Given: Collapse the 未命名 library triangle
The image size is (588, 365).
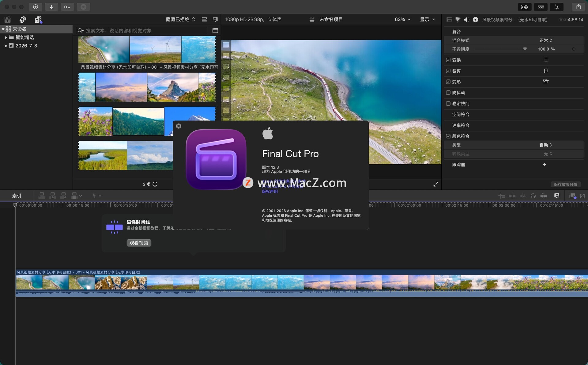Looking at the screenshot, I should pyautogui.click(x=3, y=29).
